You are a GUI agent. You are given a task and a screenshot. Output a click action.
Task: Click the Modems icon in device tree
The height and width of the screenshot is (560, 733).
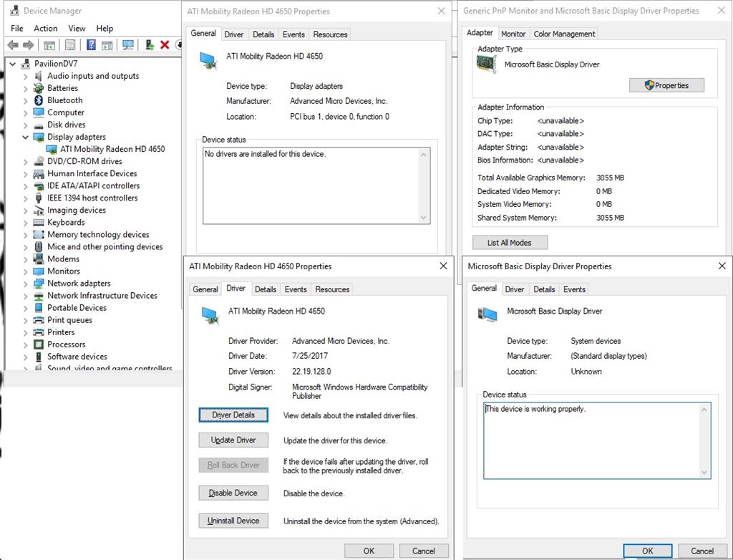(x=39, y=259)
